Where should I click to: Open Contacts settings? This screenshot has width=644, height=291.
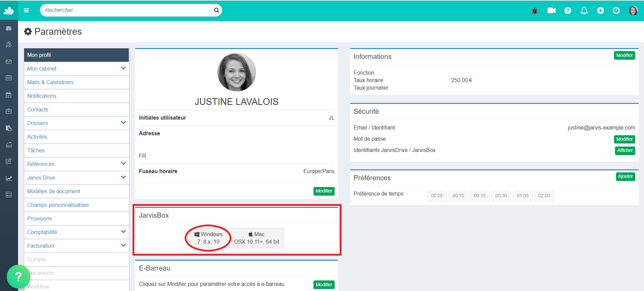pyautogui.click(x=76, y=109)
